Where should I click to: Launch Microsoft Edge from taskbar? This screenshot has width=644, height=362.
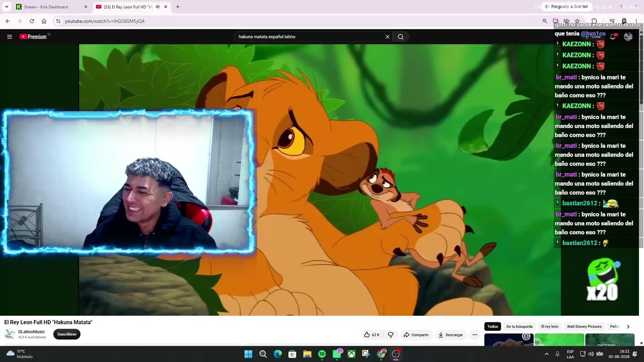click(x=278, y=354)
